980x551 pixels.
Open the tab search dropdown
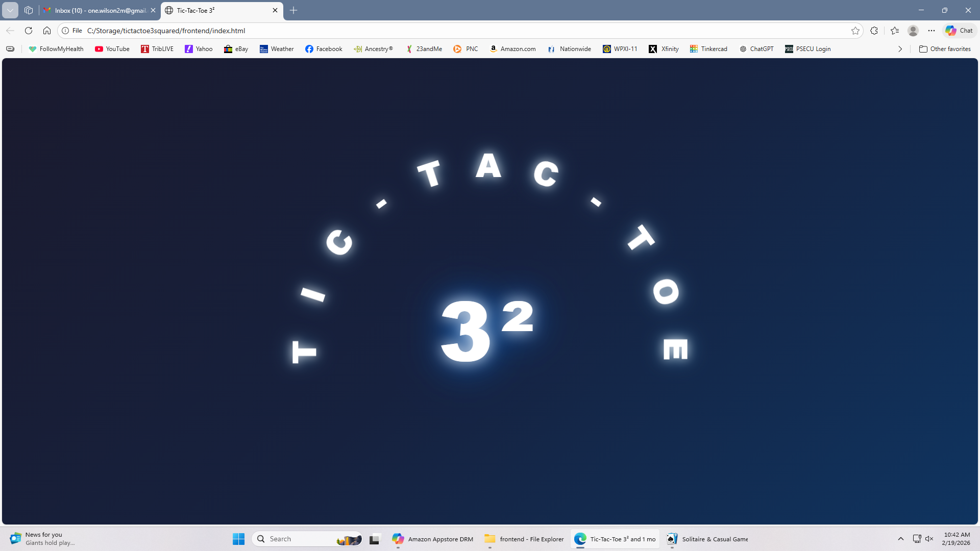click(x=10, y=10)
